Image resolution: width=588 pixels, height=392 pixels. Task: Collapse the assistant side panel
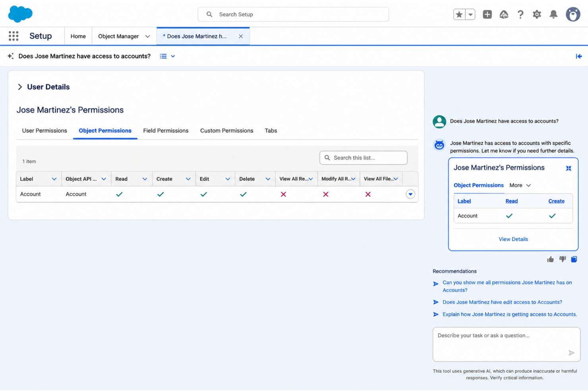[x=579, y=56]
